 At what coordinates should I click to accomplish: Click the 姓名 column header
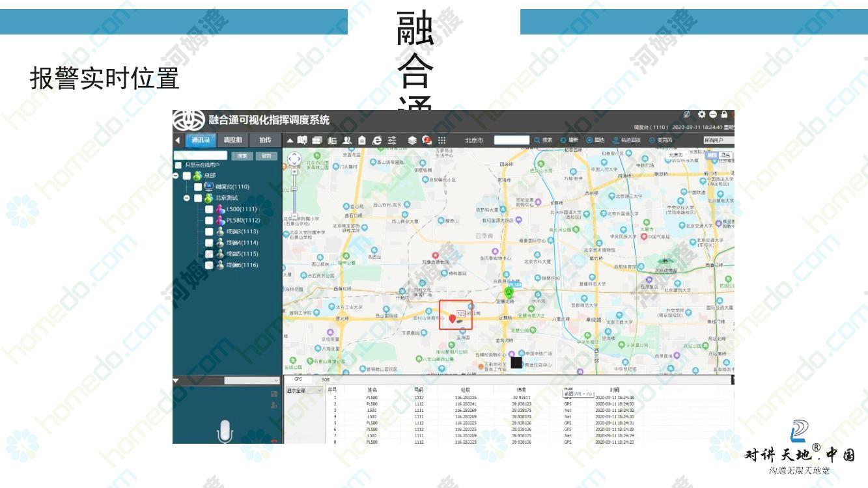click(372, 389)
